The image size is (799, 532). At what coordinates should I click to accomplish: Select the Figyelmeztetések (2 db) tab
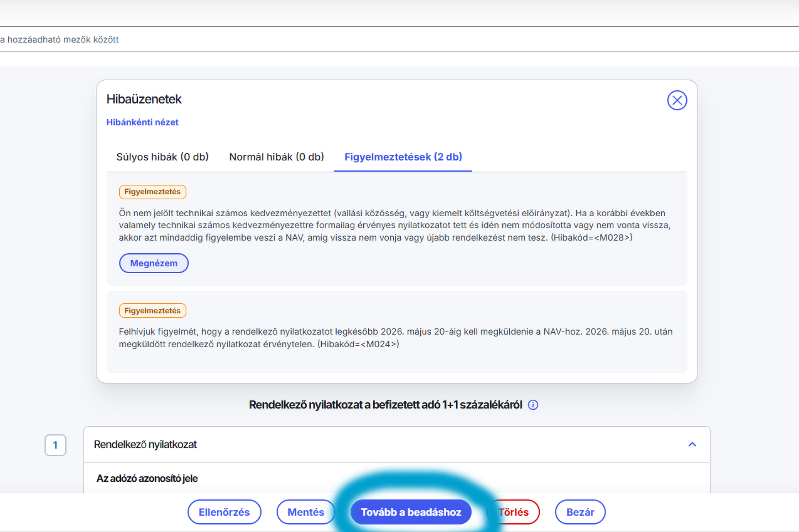(403, 157)
